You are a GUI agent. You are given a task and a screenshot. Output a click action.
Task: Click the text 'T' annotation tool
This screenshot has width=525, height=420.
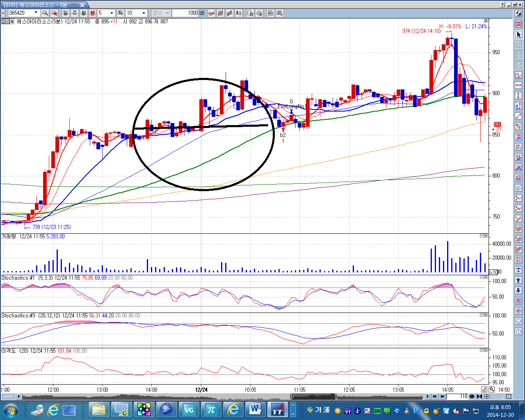point(518,270)
